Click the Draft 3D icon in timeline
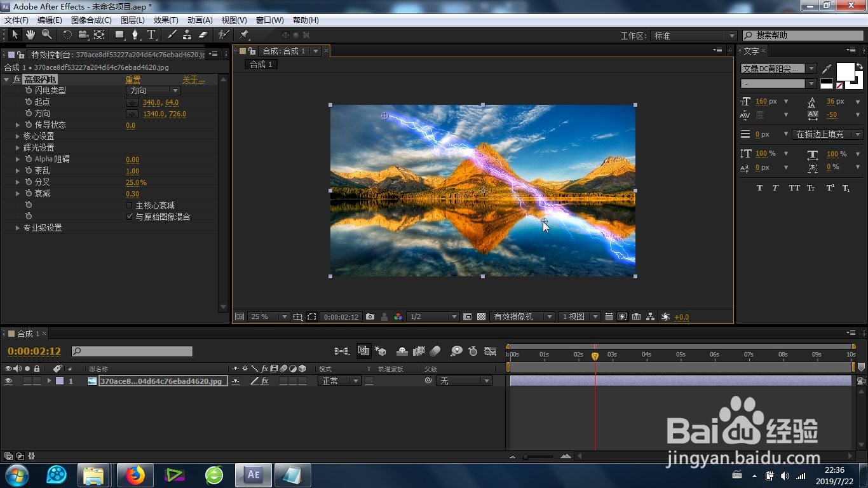 [380, 351]
